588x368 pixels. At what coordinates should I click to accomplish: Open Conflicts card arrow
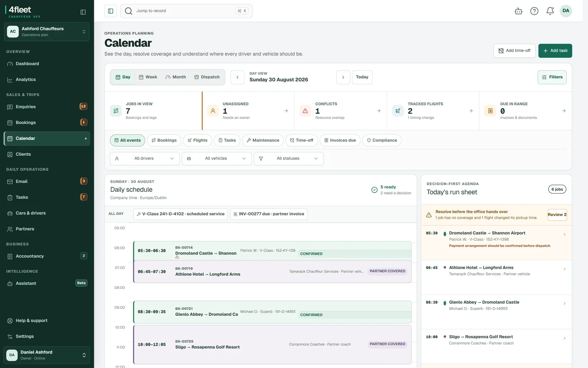pos(379,111)
